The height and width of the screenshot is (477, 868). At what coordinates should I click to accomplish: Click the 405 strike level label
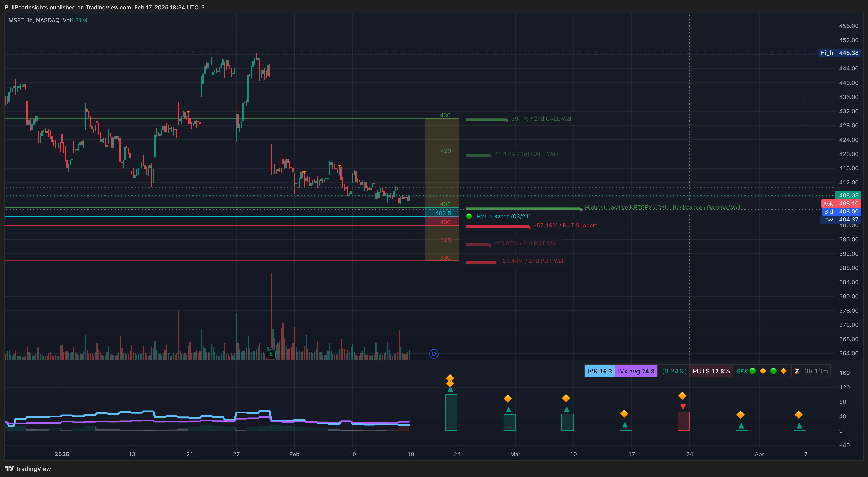click(x=445, y=204)
